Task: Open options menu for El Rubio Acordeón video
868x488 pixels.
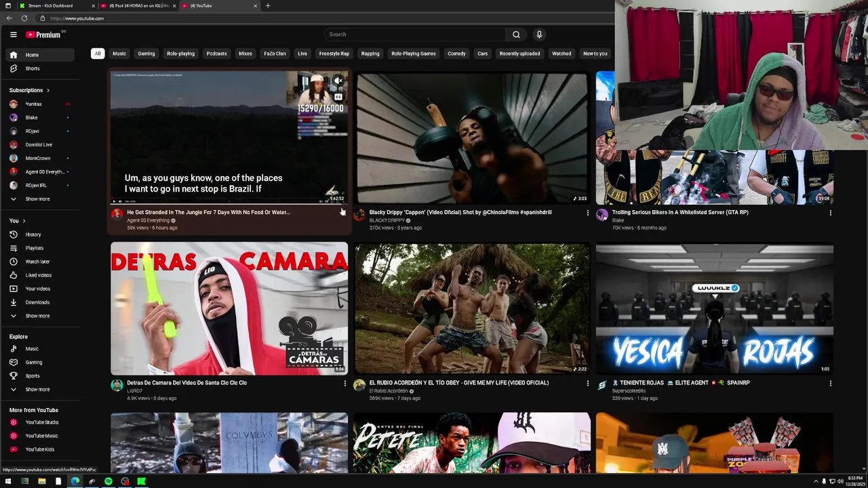Action: pyautogui.click(x=587, y=384)
